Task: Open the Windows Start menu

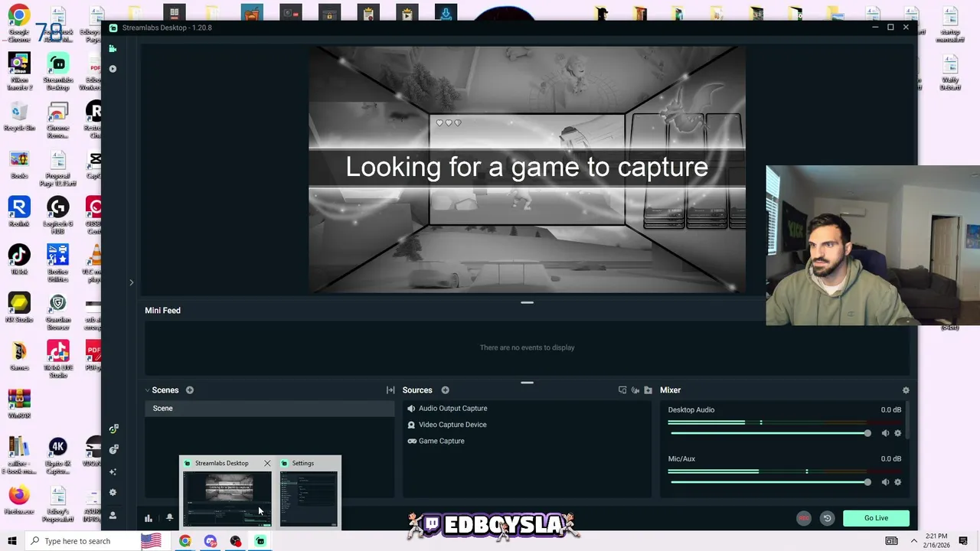Action: click(x=11, y=541)
